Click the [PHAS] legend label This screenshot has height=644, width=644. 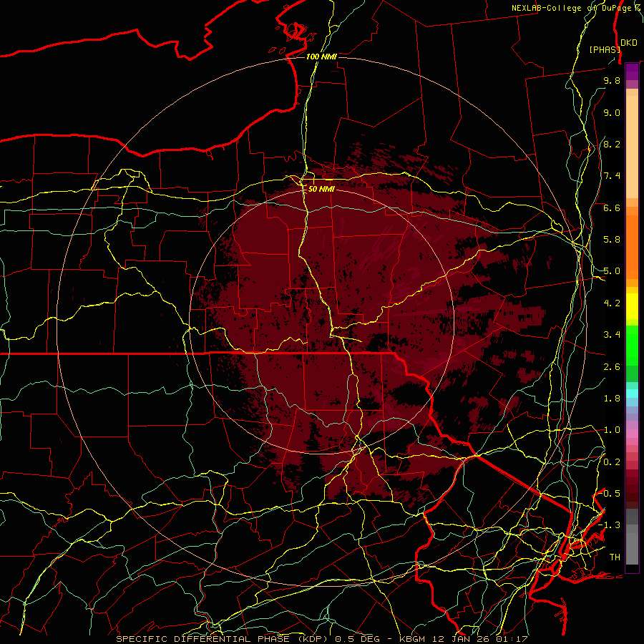605,49
